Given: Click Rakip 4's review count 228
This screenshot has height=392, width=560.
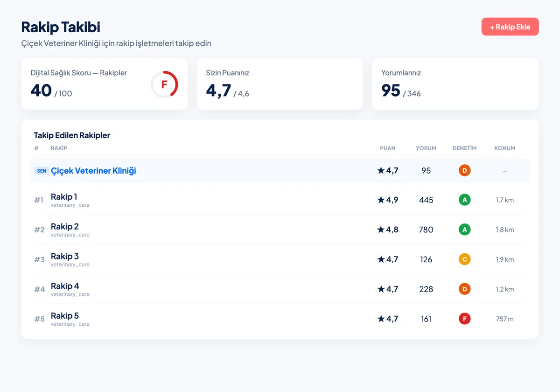Looking at the screenshot, I should [x=426, y=289].
